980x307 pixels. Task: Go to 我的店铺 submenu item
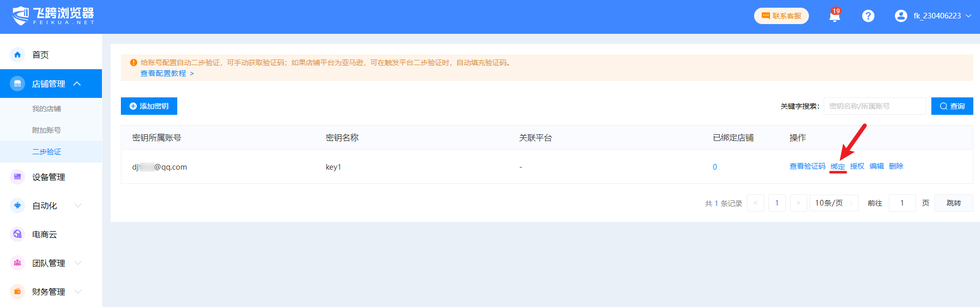(x=47, y=109)
